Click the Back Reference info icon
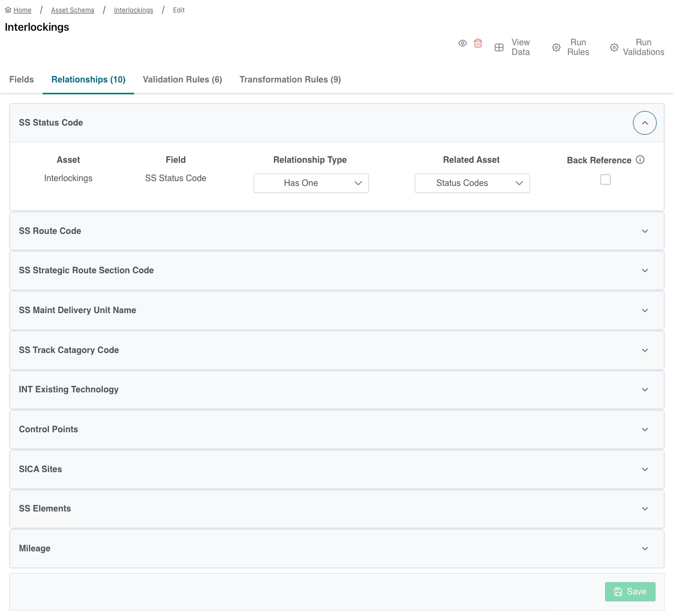 pos(640,160)
